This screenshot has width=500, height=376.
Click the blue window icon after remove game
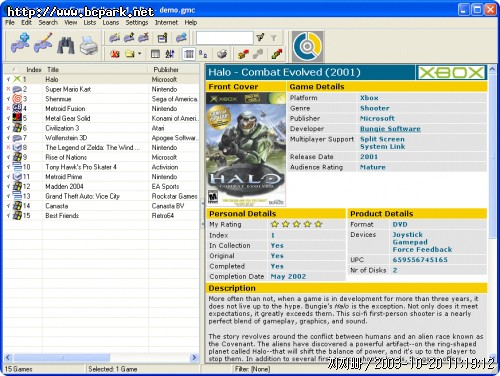point(162,38)
